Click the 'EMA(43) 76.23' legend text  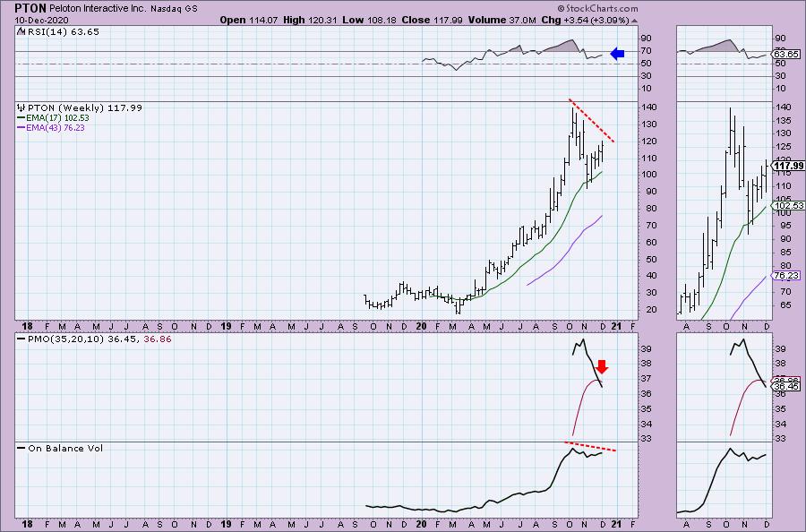[x=56, y=127]
